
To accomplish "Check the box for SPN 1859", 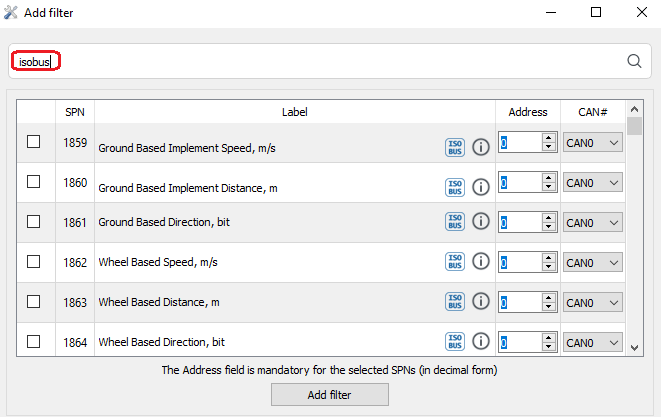I will tap(34, 142).
